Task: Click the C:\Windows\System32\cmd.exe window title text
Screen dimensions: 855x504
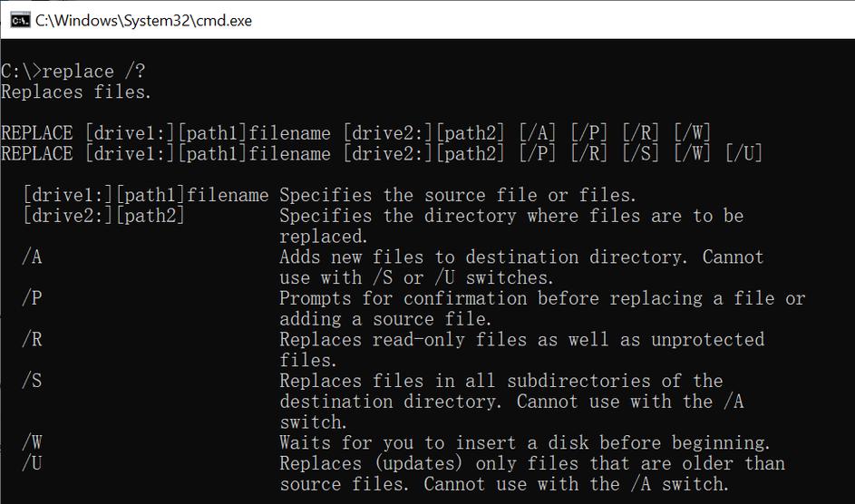Action: pos(143,20)
